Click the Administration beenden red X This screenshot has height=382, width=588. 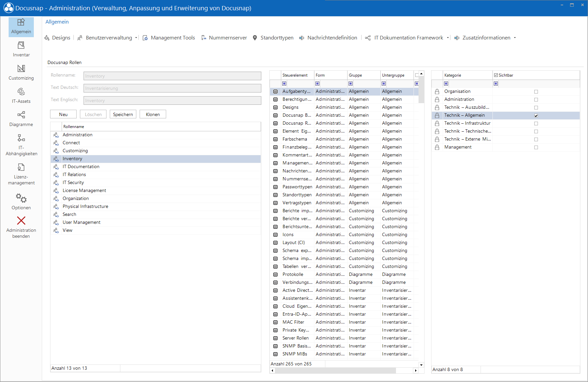coord(21,221)
